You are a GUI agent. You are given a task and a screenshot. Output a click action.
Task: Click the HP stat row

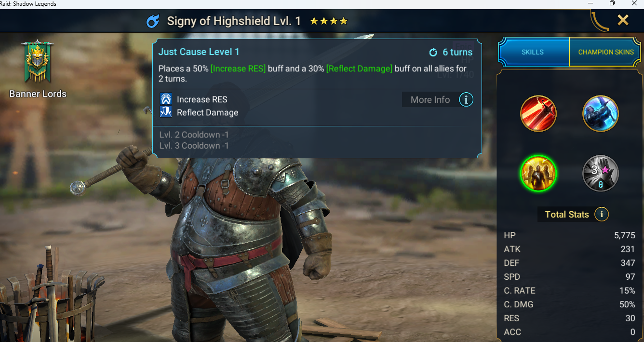569,235
